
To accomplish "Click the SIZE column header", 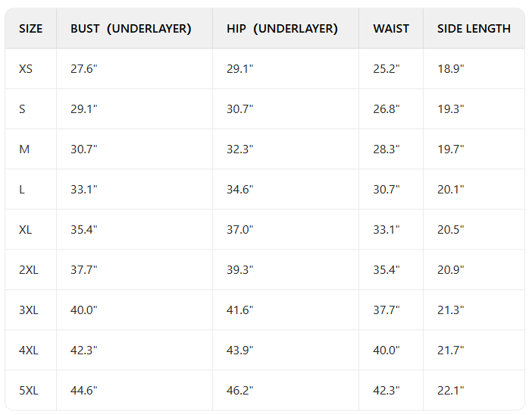I will click(31, 29).
